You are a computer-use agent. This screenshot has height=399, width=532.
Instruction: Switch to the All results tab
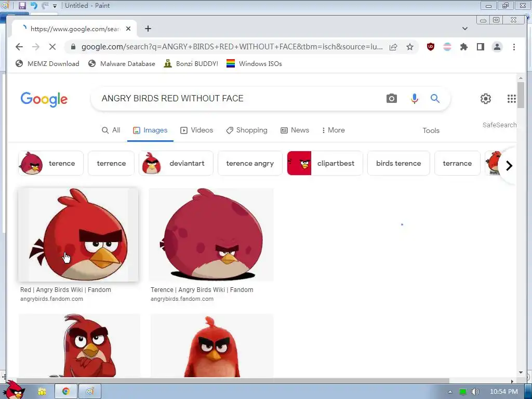tap(111, 130)
